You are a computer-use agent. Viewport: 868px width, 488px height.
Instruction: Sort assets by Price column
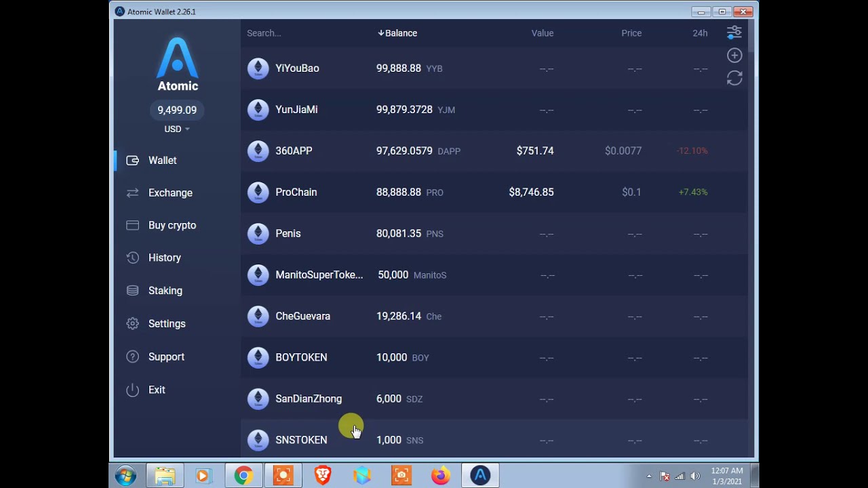(x=631, y=33)
